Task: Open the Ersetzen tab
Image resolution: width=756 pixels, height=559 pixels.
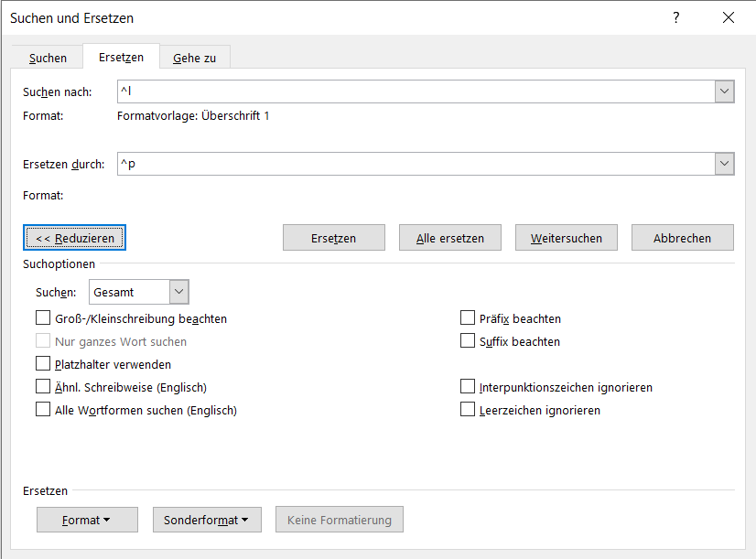Action: point(120,57)
